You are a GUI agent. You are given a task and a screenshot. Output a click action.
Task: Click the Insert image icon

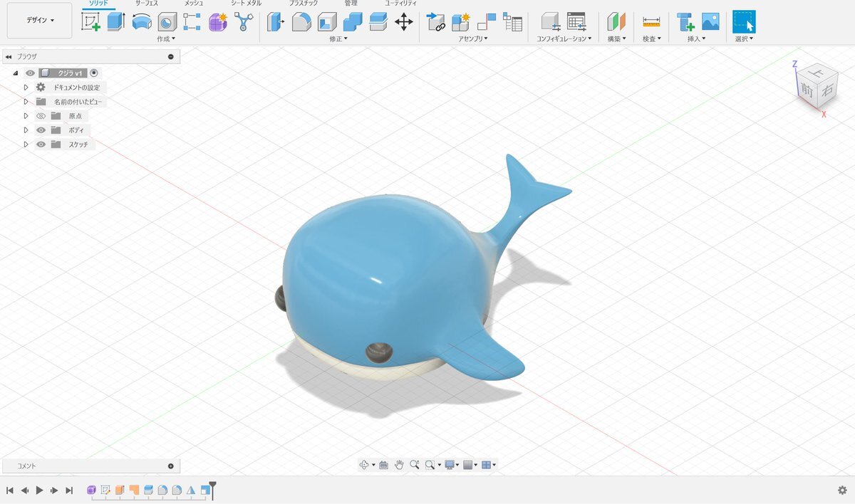[710, 22]
